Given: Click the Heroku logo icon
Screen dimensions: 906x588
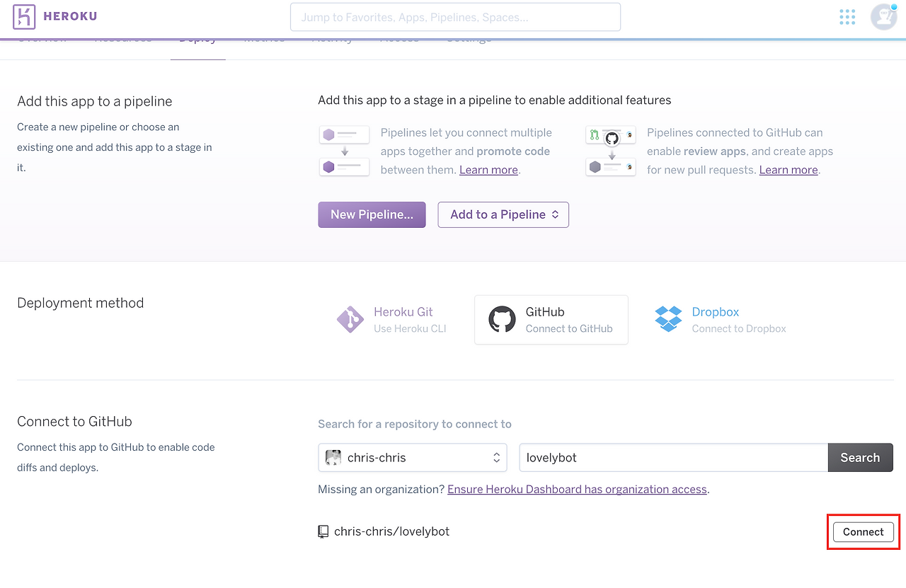Looking at the screenshot, I should pyautogui.click(x=24, y=16).
